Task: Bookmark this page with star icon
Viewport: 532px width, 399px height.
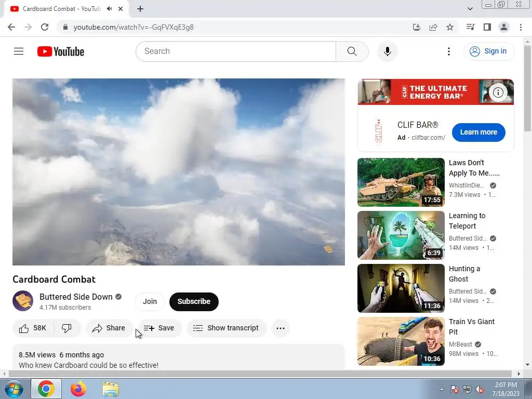Action: coord(450,27)
